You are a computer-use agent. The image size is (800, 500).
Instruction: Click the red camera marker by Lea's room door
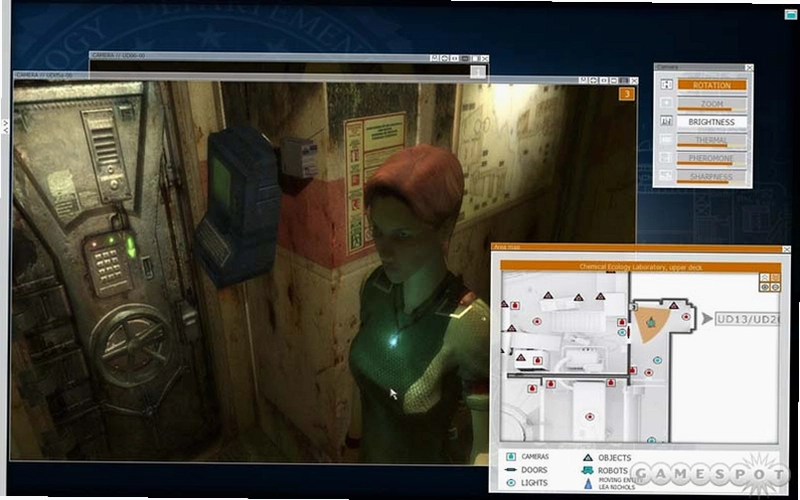[621, 322]
